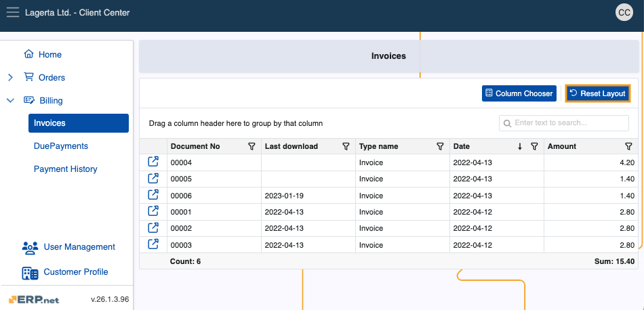Screen dimensions: 644x310
Task: Open invoice 00003 via its open icon
Action: (x=153, y=244)
